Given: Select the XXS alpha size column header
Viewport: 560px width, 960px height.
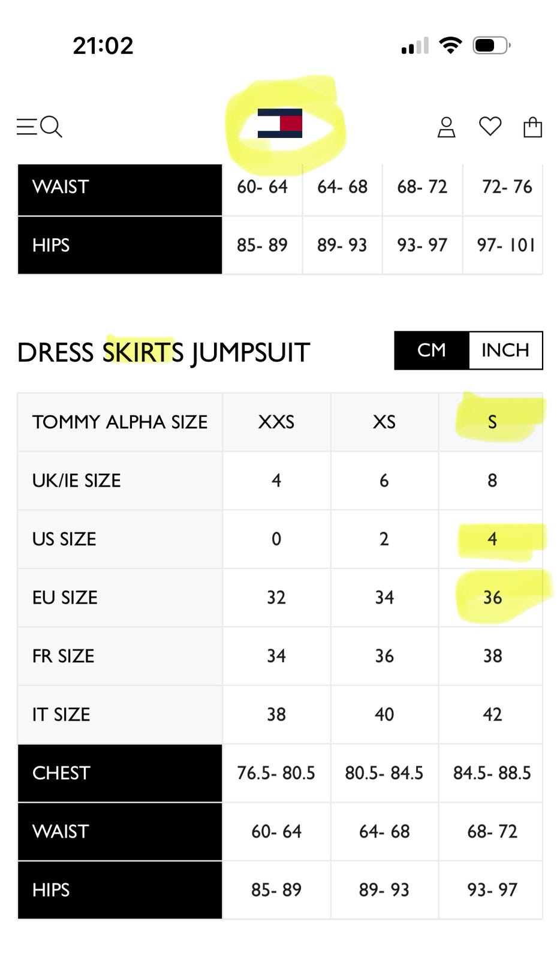Looking at the screenshot, I should pos(276,422).
